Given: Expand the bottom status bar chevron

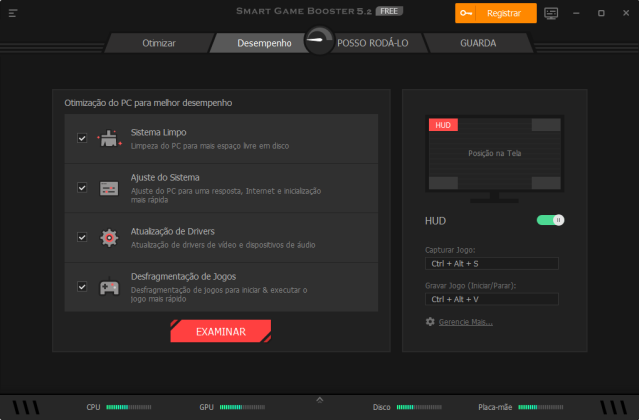Looking at the screenshot, I should click(x=320, y=400).
